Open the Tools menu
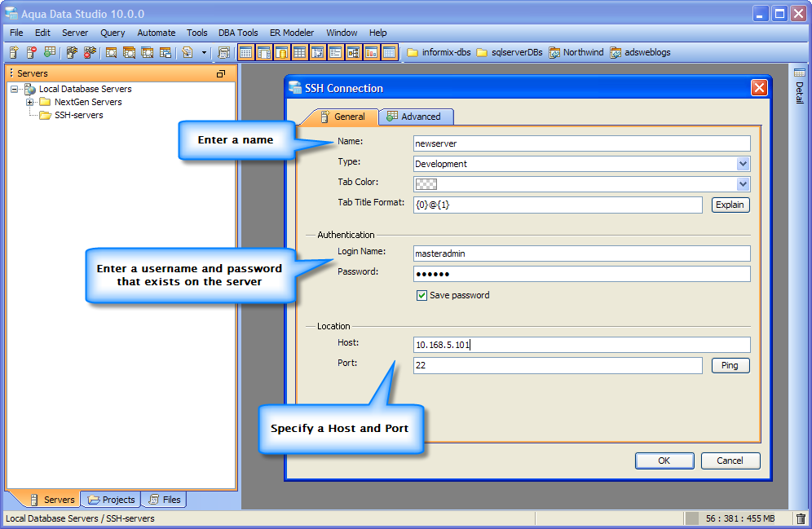This screenshot has width=812, height=529. pos(196,33)
